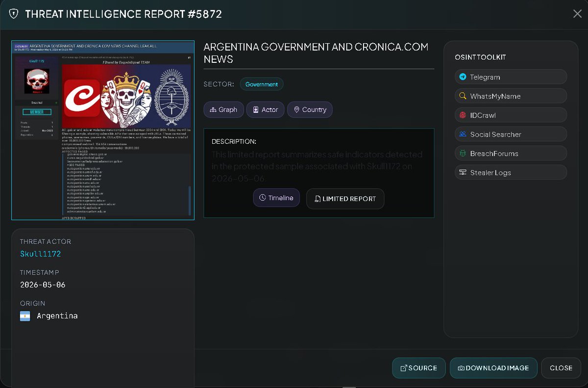Select the Government sector tag
The height and width of the screenshot is (388, 588).
pyautogui.click(x=262, y=84)
